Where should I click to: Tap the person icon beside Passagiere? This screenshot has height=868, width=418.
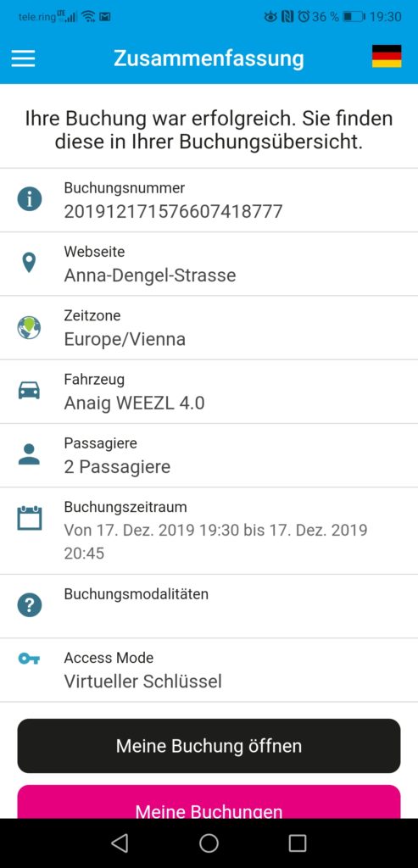point(30,454)
